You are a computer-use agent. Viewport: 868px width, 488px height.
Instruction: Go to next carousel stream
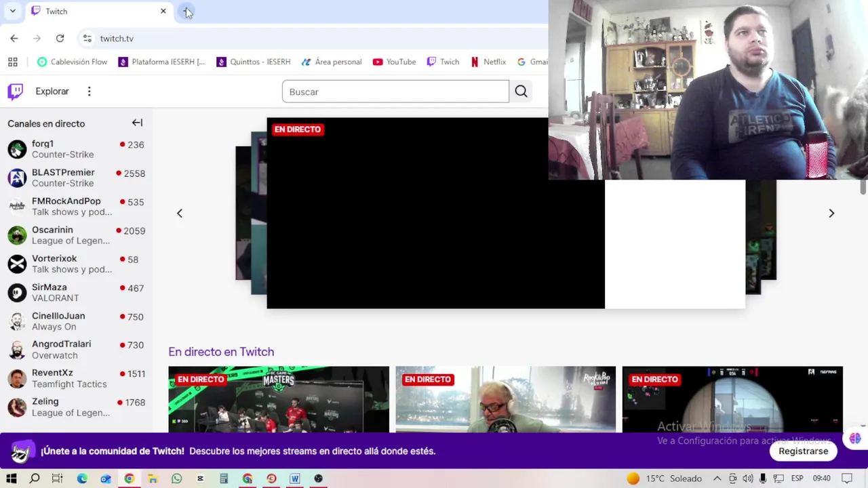click(831, 213)
